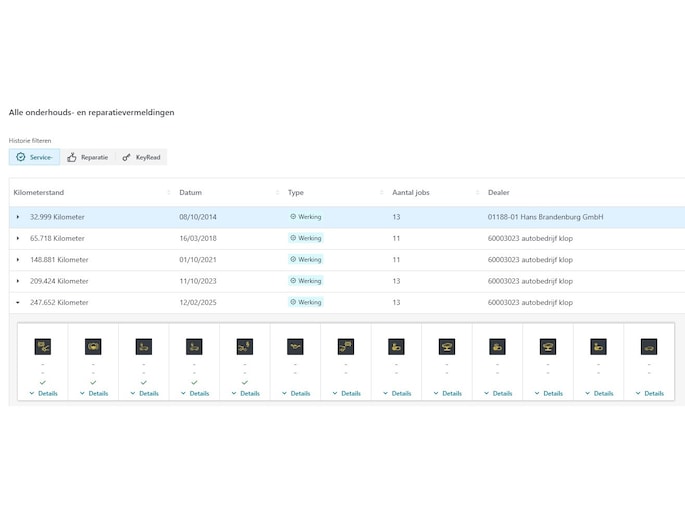Sort by the Aantal jobs column
The width and height of the screenshot is (685, 514).
click(x=411, y=192)
